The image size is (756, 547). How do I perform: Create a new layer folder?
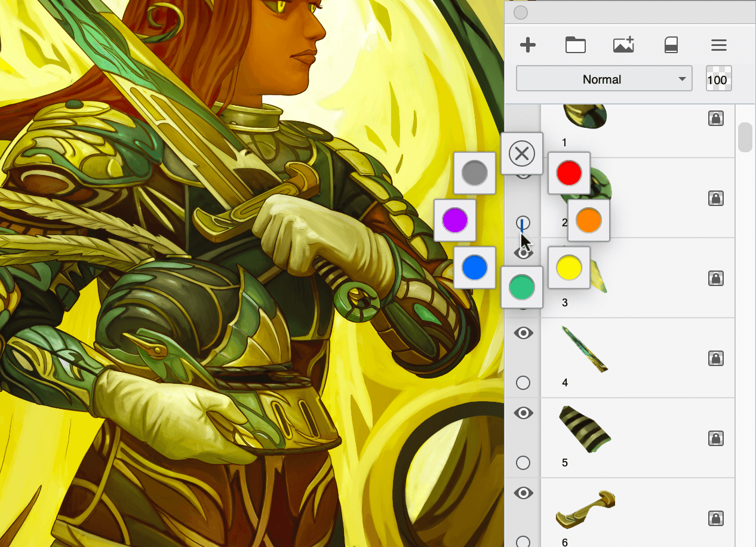tap(576, 45)
